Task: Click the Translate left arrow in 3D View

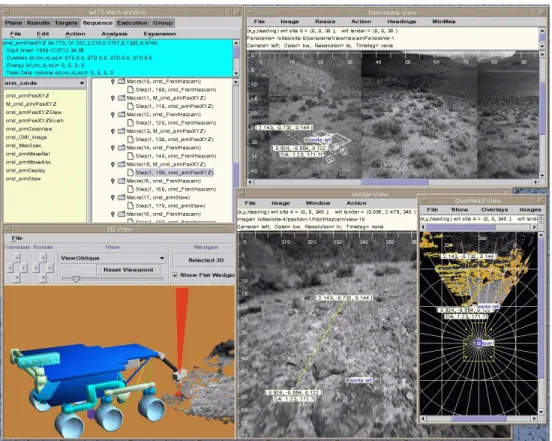Action: (10, 267)
